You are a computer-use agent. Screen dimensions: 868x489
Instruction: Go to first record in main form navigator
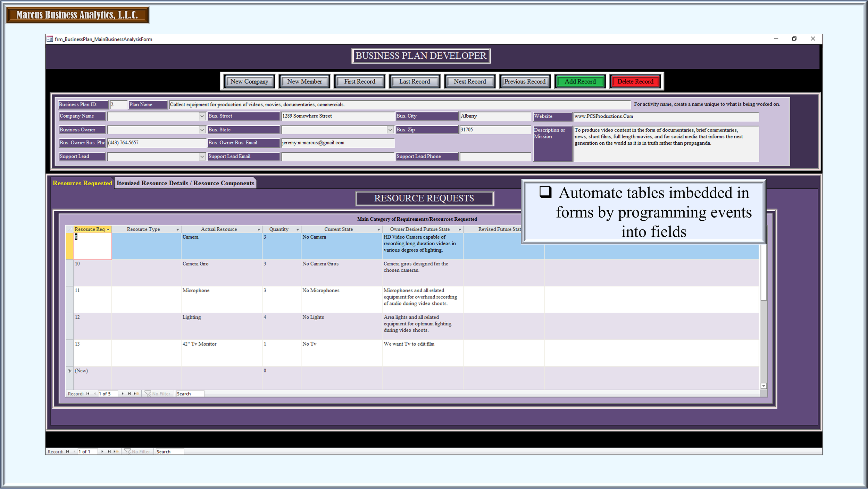(67, 452)
